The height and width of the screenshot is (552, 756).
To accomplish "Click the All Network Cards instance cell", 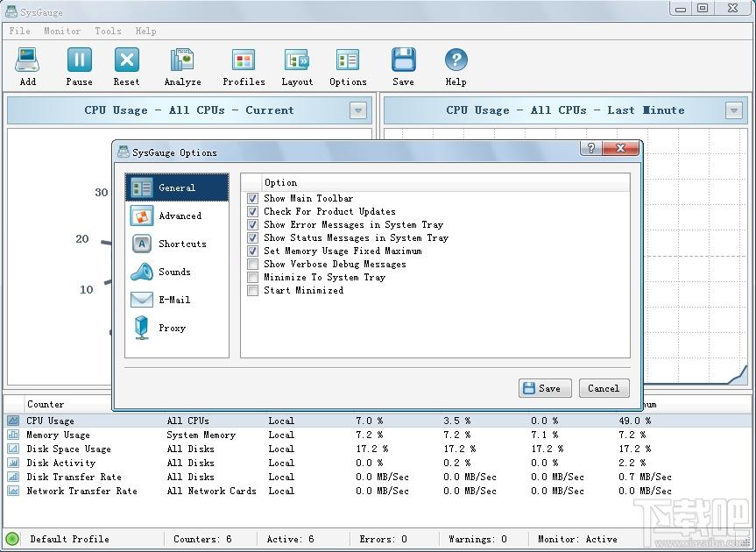I will click(211, 491).
